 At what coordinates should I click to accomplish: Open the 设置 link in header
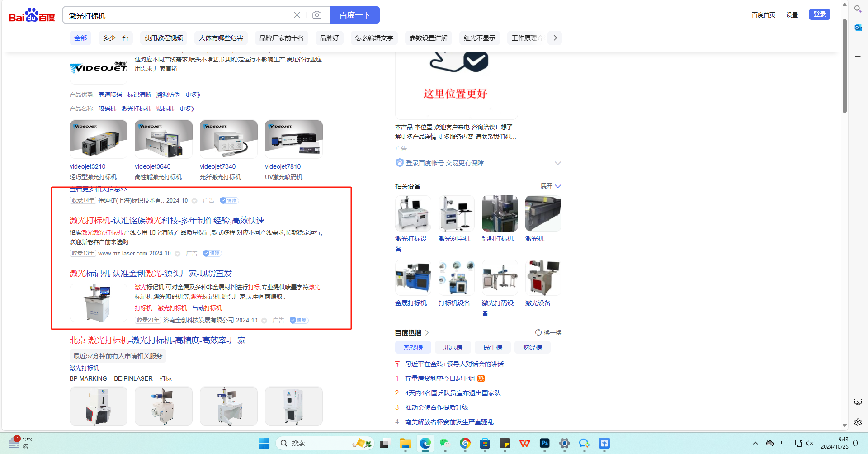[x=792, y=15]
